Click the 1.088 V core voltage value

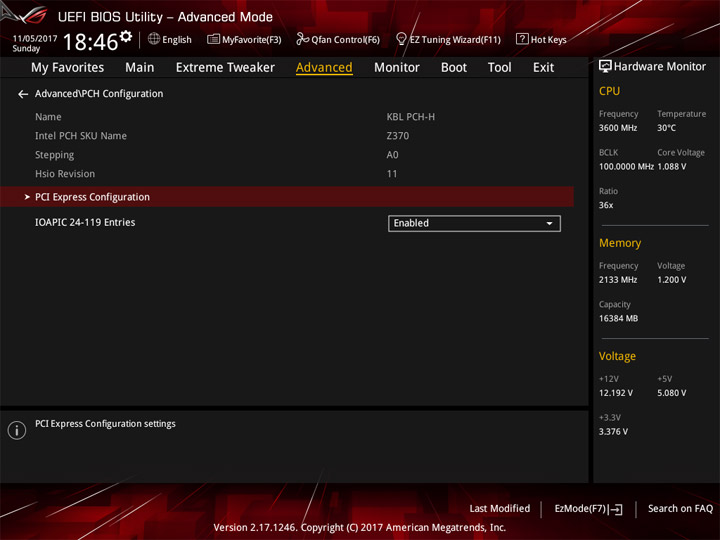coord(672,167)
